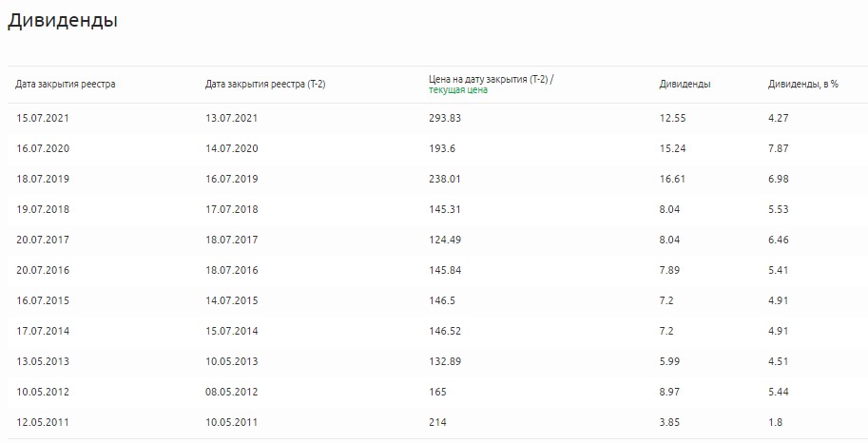Select the 15.07.2021 registry closing date cell
868x443 pixels.
pos(43,118)
